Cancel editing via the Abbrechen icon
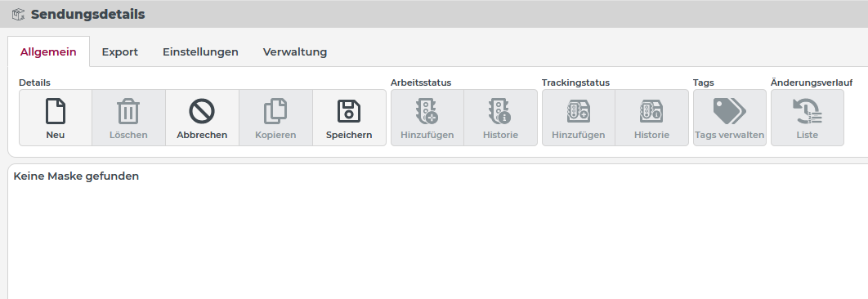The image size is (868, 299). tap(202, 111)
